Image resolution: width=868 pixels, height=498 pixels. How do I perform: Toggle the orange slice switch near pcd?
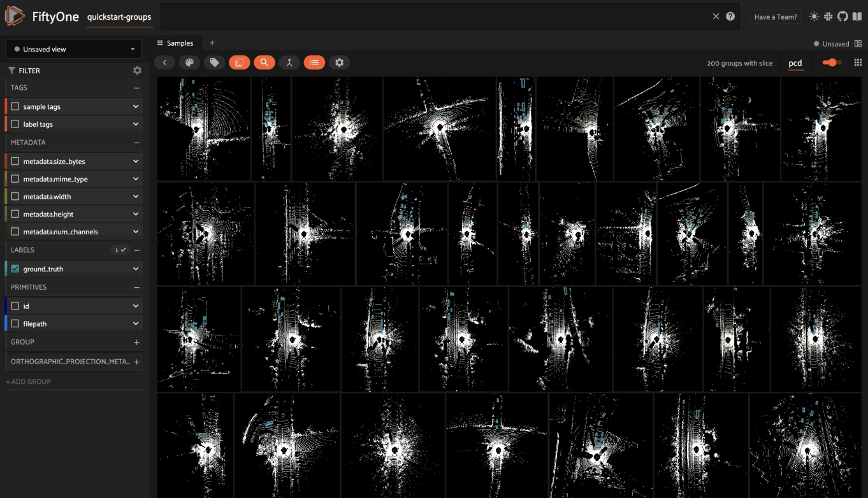[x=832, y=62]
